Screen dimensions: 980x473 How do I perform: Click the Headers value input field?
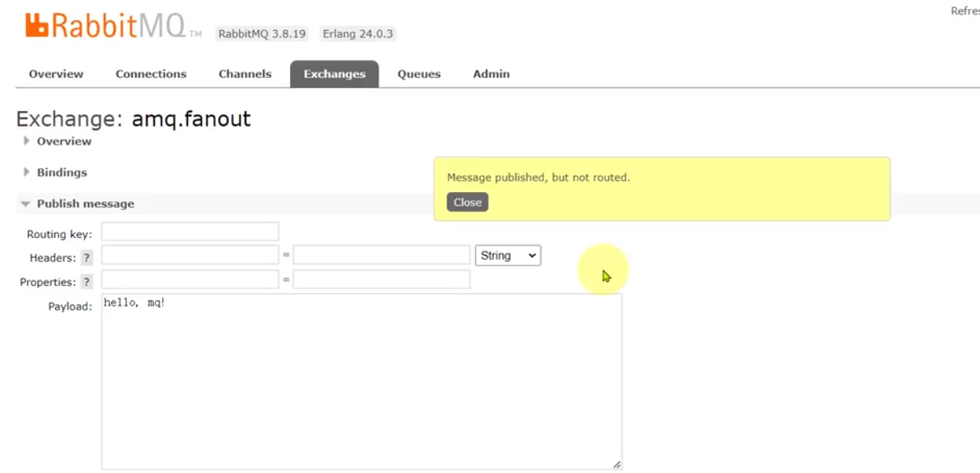click(x=381, y=255)
